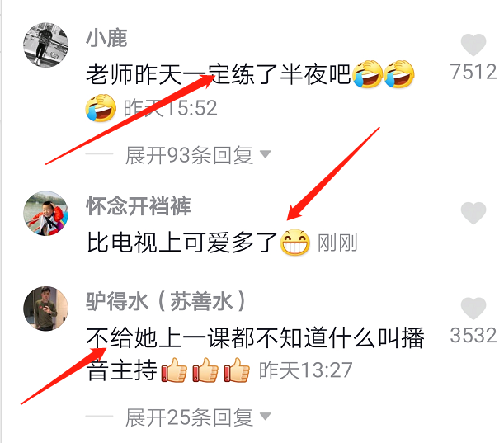Image resolution: width=504 pixels, height=443 pixels.
Task: Tap the comment 老师昨天一定练了半夜吧
Action: (219, 74)
